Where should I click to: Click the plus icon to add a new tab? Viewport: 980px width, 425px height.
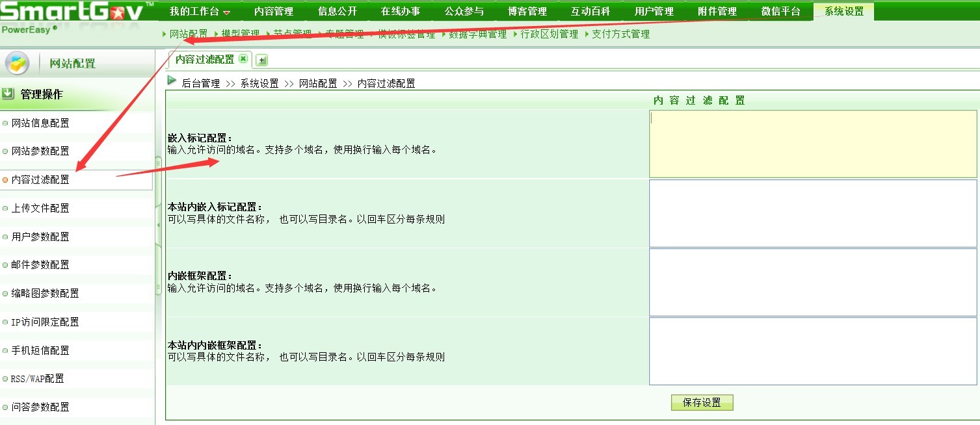(x=261, y=60)
